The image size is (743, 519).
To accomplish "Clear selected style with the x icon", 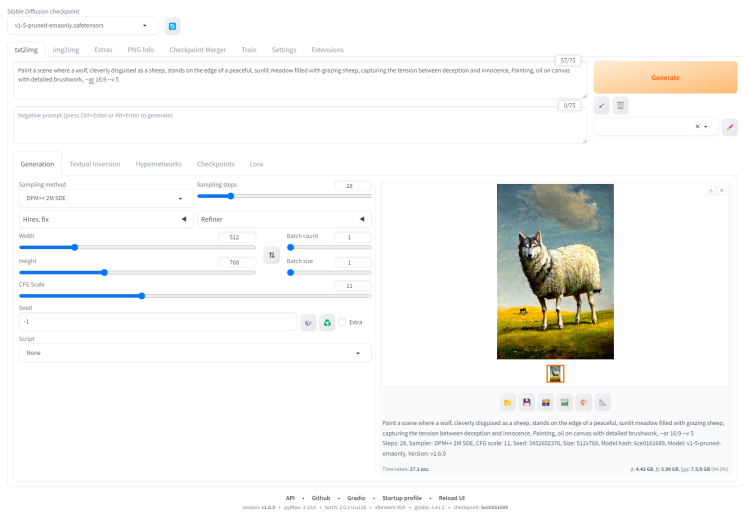I will pyautogui.click(x=697, y=127).
